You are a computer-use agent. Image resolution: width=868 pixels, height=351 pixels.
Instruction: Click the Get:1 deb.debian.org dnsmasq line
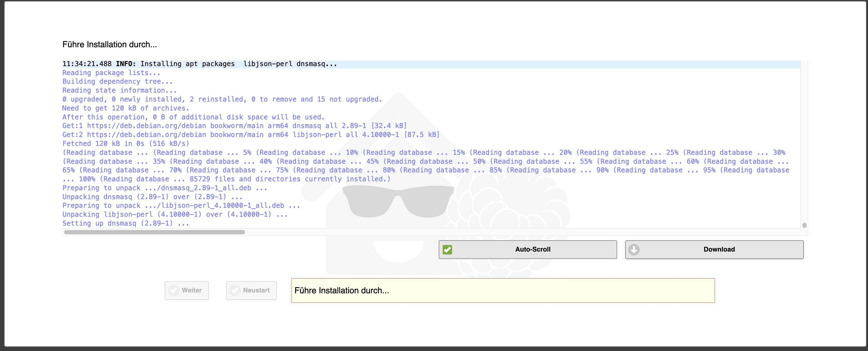234,126
